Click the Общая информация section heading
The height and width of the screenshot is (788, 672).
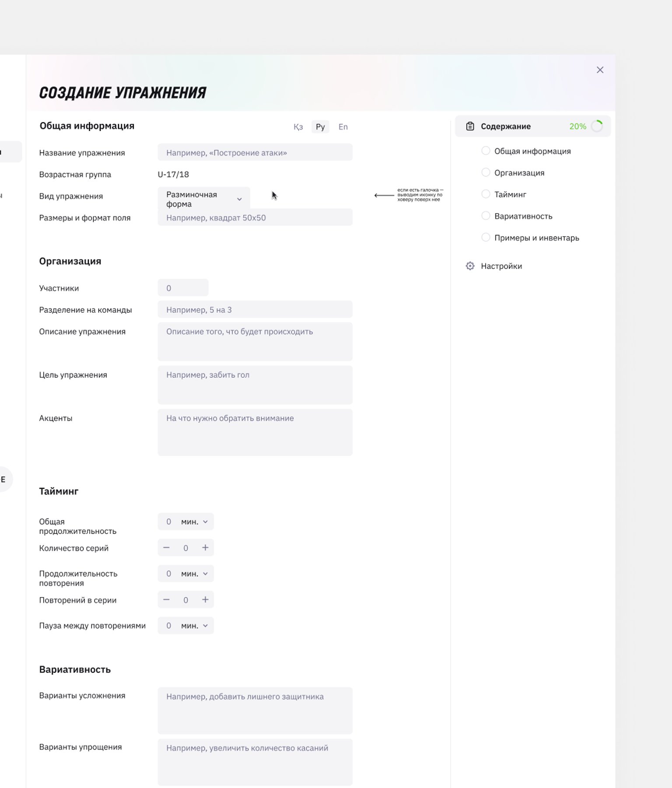(87, 126)
